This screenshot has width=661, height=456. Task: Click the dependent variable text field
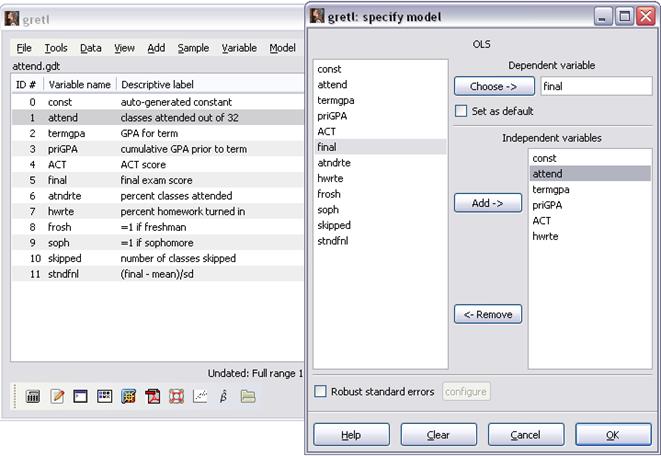[x=595, y=87]
